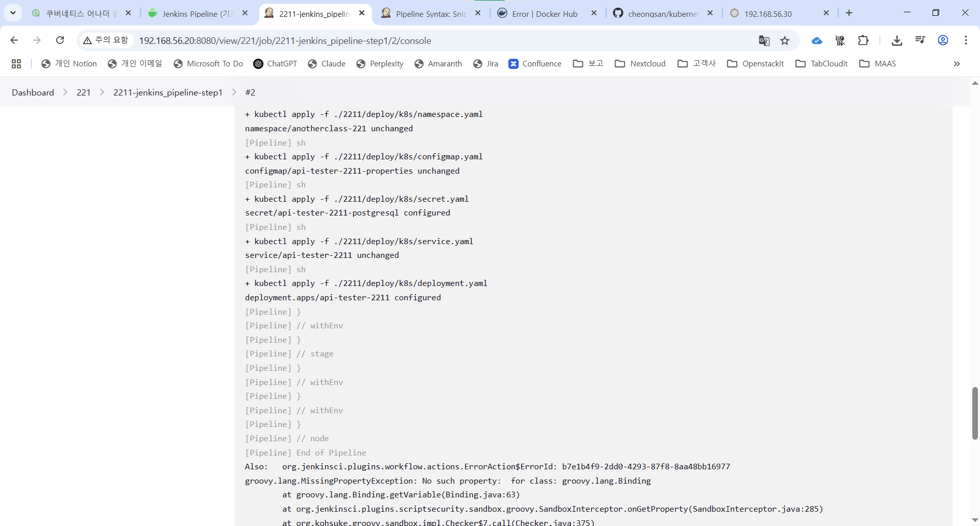
Task: Close the active 2211-jenkins_pipeline tab
Action: (362, 13)
